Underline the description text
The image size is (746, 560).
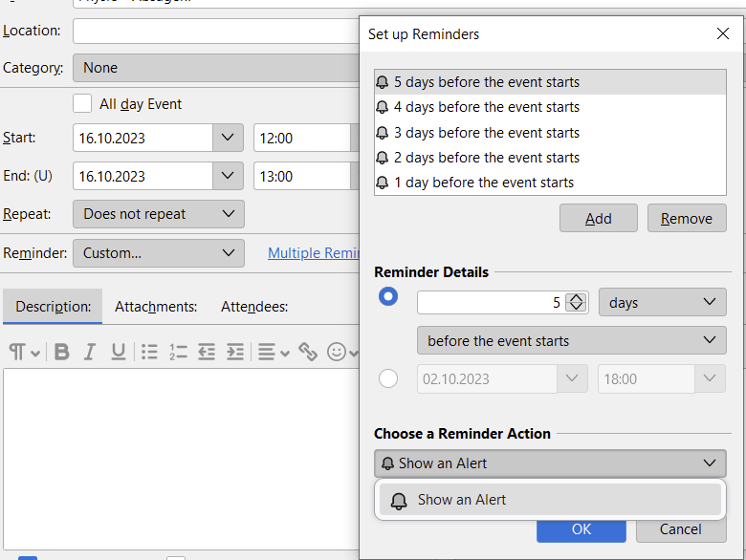[x=119, y=352]
